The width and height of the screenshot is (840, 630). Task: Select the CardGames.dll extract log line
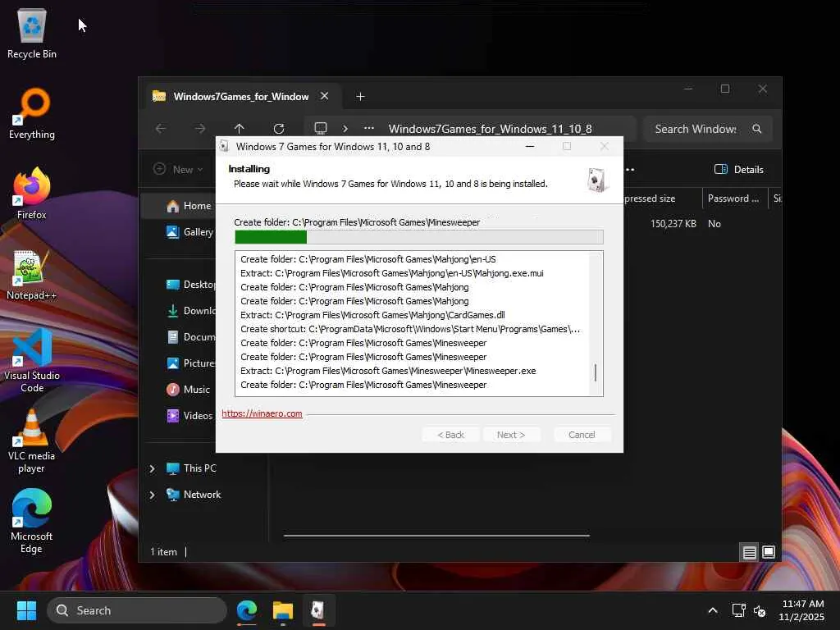[x=372, y=315]
